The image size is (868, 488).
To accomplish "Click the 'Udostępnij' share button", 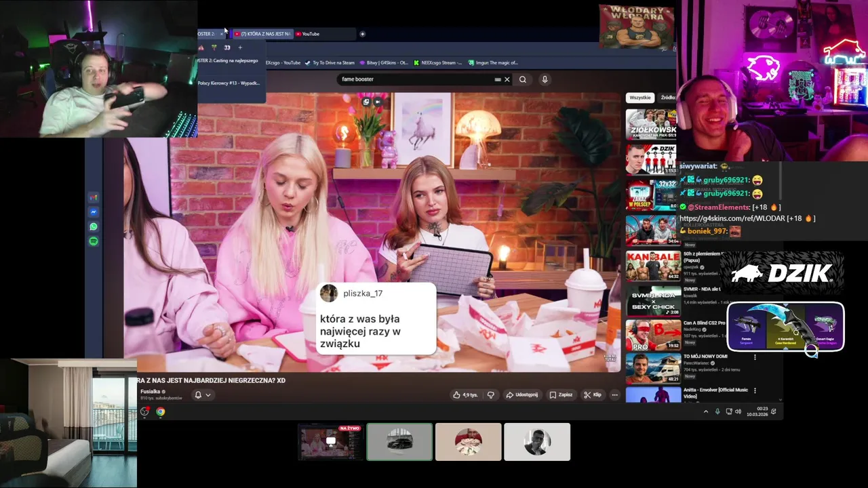I will click(522, 394).
